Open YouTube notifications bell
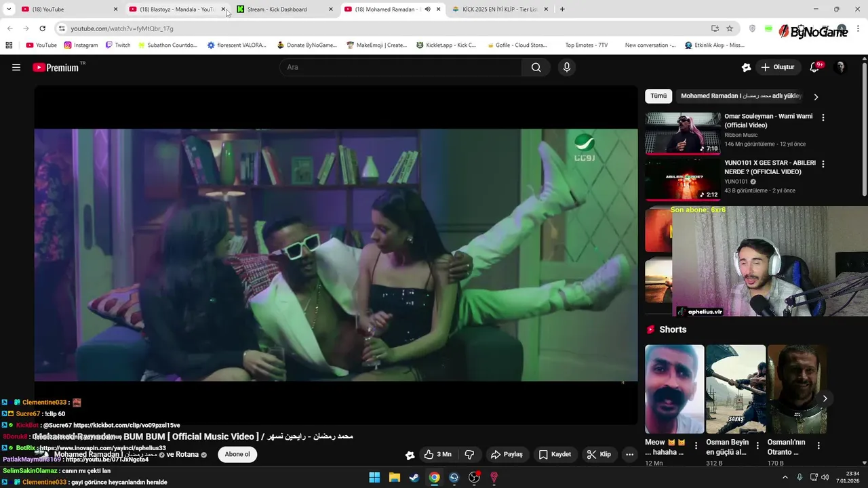This screenshot has height=488, width=868. (815, 67)
